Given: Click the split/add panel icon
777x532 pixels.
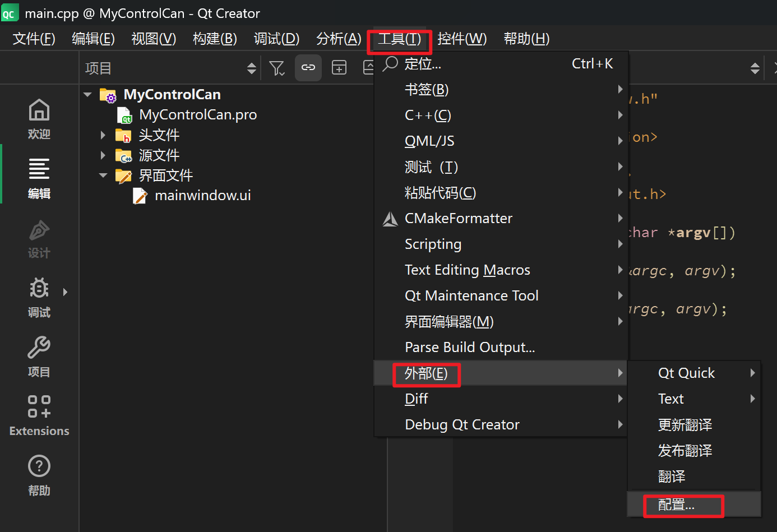Looking at the screenshot, I should coord(339,68).
